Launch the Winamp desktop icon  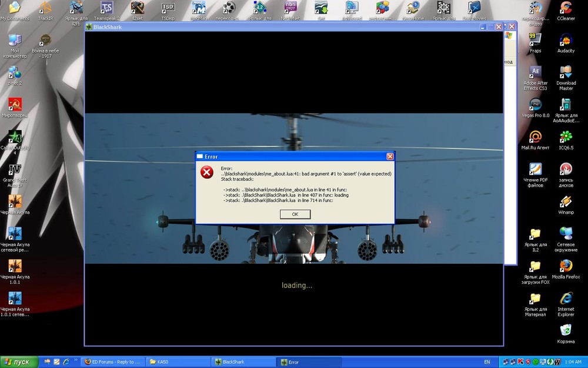click(x=566, y=205)
